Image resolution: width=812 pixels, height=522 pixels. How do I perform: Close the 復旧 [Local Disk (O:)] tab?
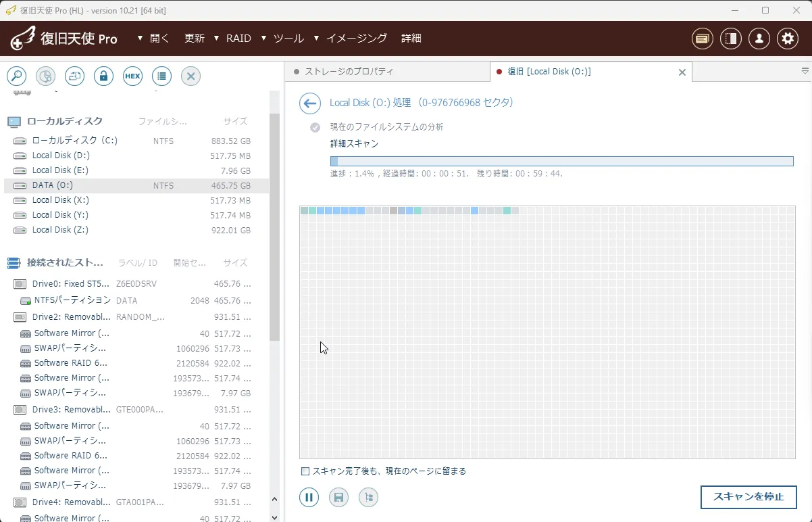click(682, 72)
